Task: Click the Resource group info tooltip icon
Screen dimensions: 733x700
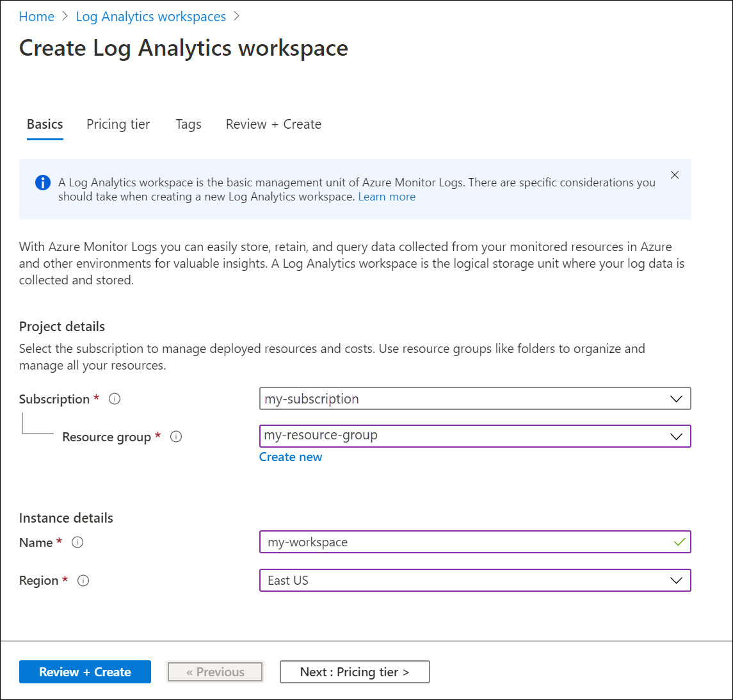Action: coord(176,436)
